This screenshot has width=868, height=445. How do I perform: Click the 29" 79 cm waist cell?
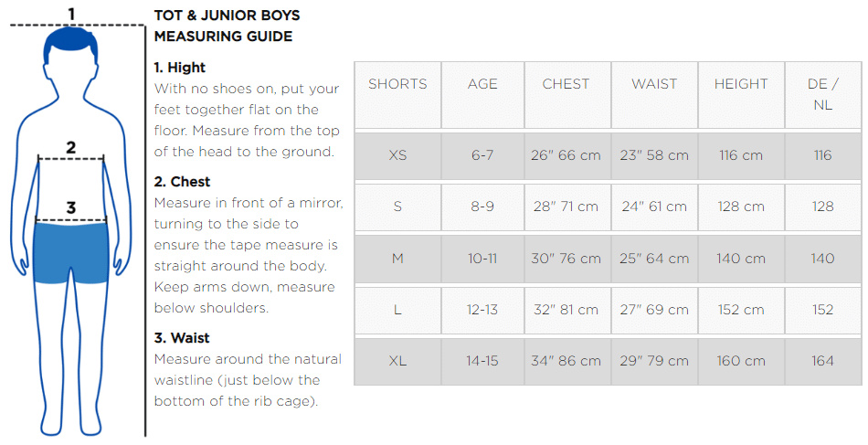[x=654, y=361]
